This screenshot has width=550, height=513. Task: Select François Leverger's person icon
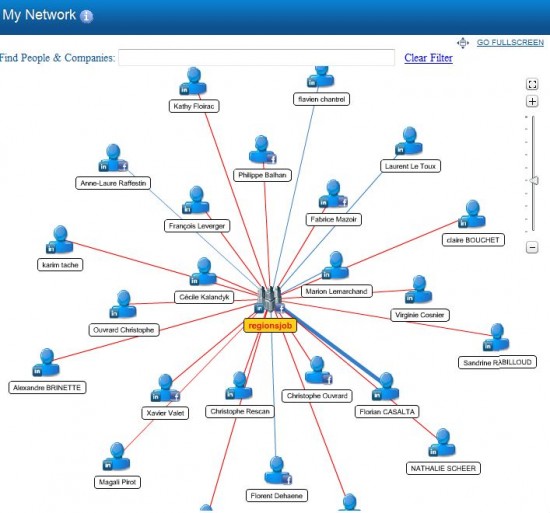tap(196, 200)
